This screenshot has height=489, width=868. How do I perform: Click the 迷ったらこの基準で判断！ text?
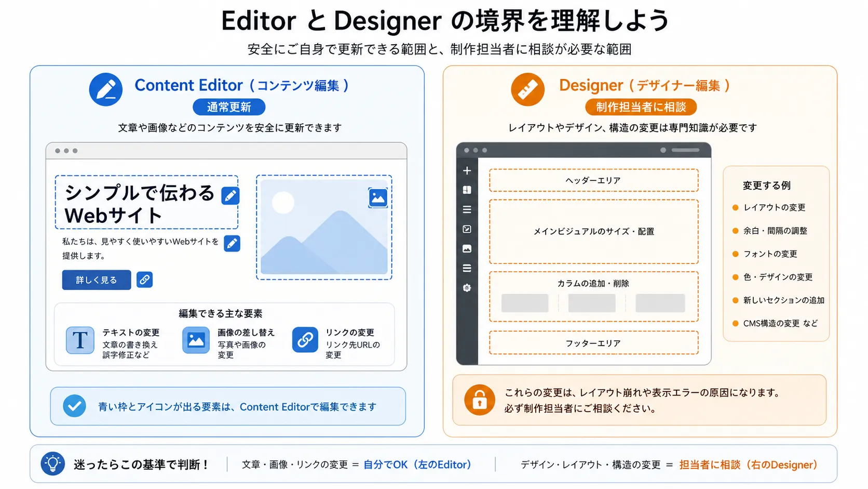click(142, 464)
